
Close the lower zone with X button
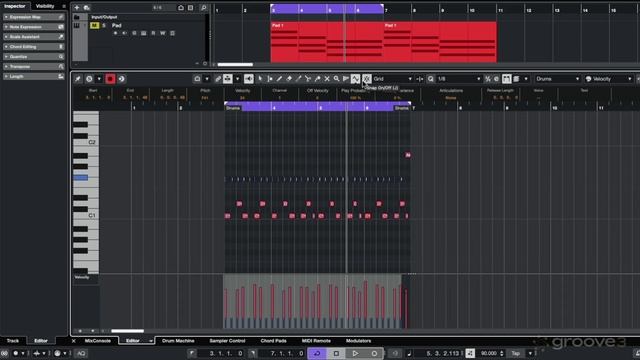[x=73, y=341]
